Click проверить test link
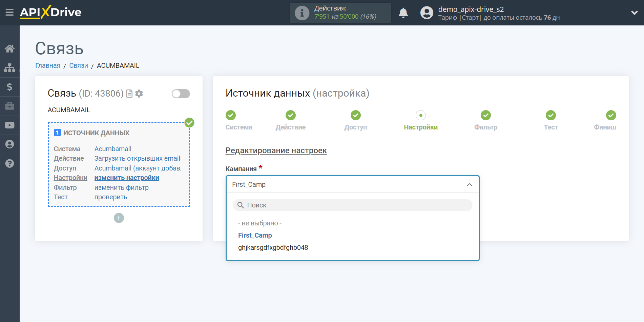The width and height of the screenshot is (644, 322). pyautogui.click(x=111, y=197)
